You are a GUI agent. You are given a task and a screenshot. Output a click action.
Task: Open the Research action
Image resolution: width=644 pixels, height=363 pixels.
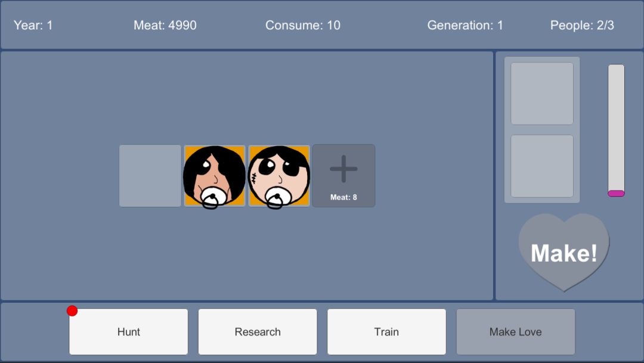coord(258,332)
